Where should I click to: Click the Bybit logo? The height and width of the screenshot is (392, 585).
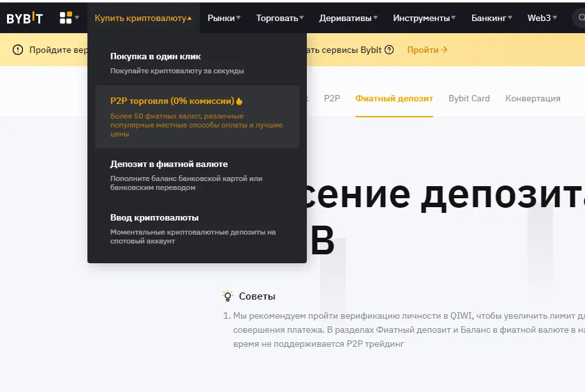(x=26, y=17)
